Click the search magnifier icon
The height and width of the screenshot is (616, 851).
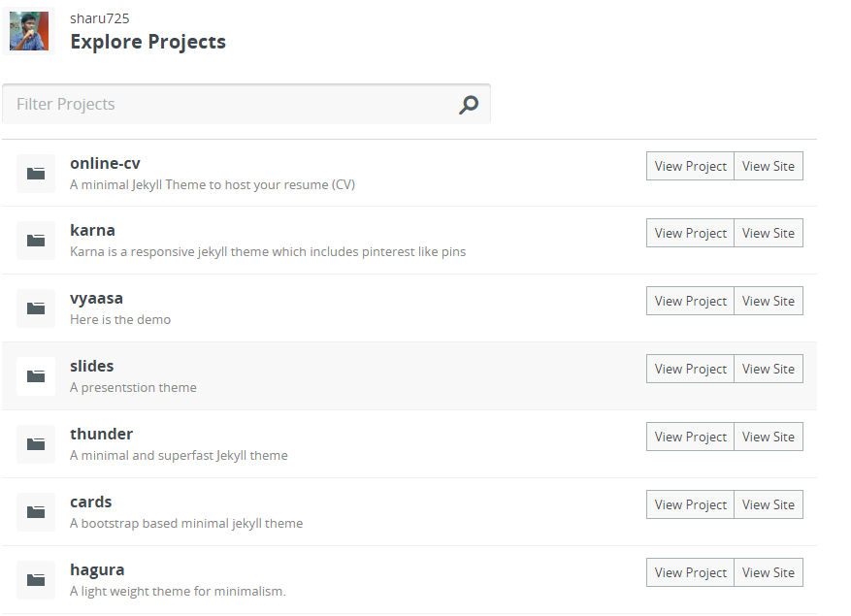click(x=469, y=104)
